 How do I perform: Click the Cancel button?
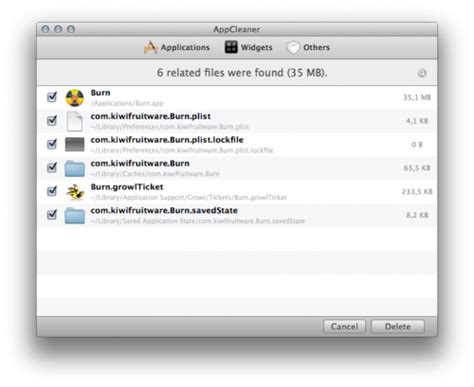(344, 327)
